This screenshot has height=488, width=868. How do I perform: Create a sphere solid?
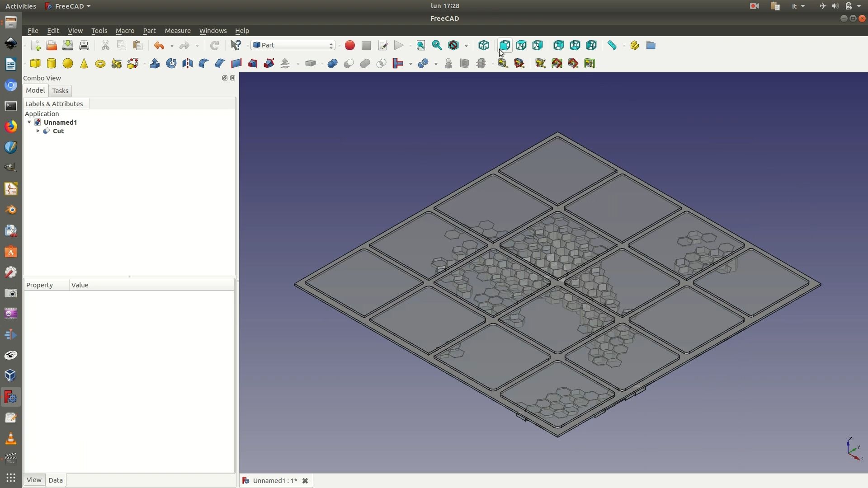pos(68,63)
